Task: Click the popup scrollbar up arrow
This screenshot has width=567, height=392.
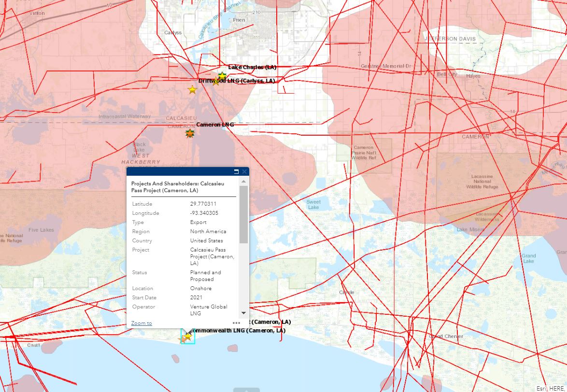Action: [243, 182]
